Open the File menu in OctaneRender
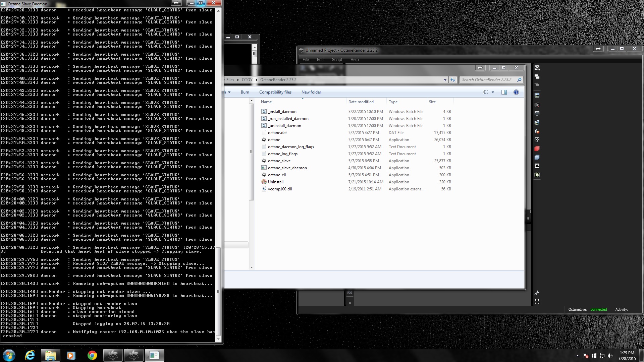This screenshot has height=362, width=644. pos(306,60)
